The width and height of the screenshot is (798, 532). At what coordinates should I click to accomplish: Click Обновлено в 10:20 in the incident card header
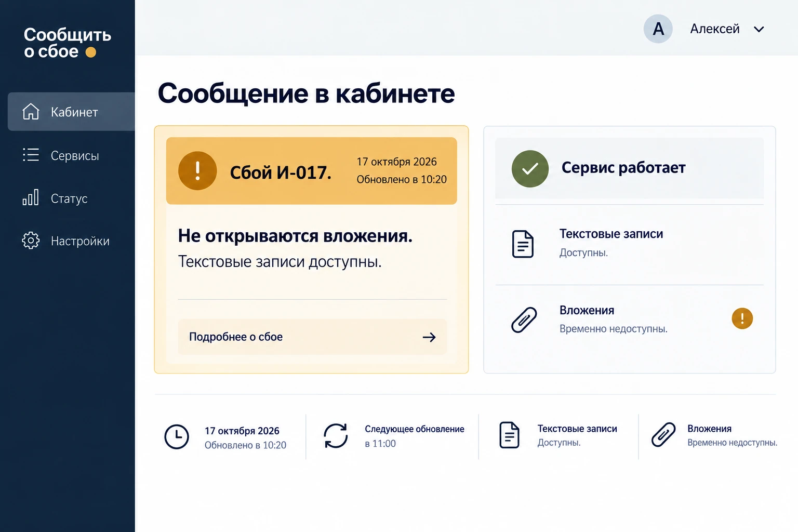(x=402, y=179)
